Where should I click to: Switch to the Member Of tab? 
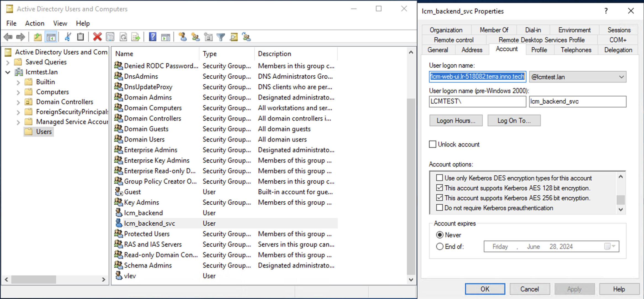pos(494,30)
